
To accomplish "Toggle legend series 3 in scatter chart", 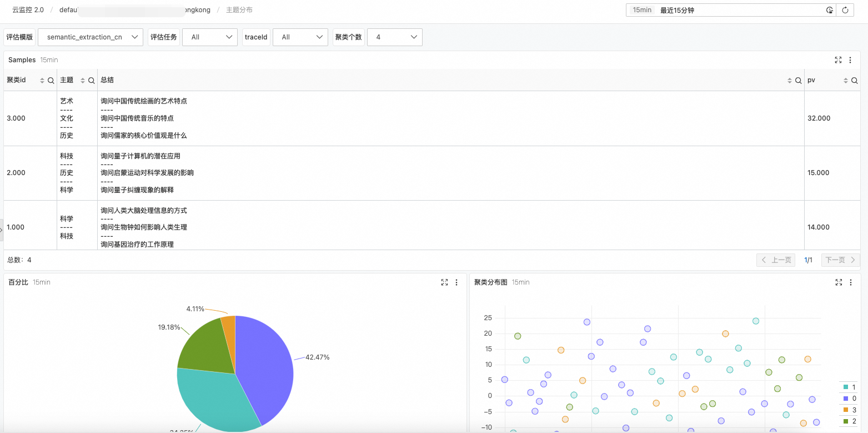I will pyautogui.click(x=850, y=410).
